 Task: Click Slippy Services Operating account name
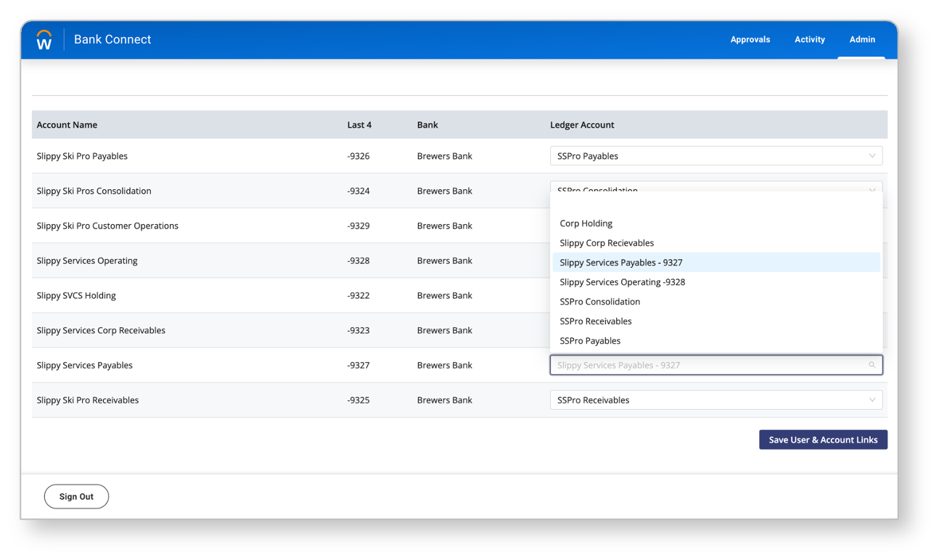coord(87,260)
